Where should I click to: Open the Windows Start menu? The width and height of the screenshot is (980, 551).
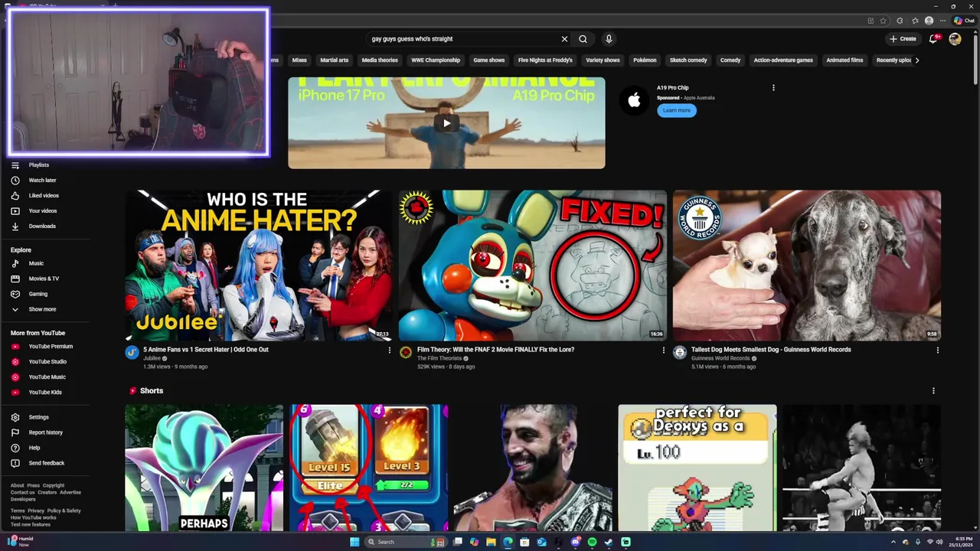click(x=354, y=542)
